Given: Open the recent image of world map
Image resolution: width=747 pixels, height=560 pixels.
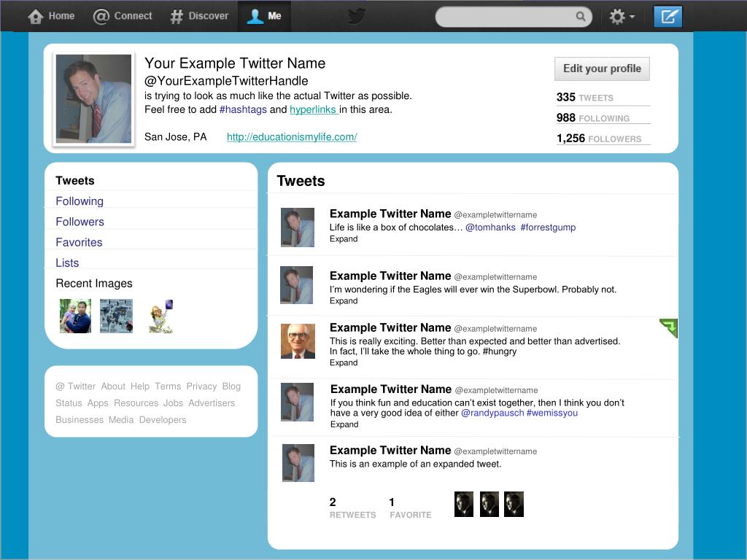Looking at the screenshot, I should tap(116, 316).
